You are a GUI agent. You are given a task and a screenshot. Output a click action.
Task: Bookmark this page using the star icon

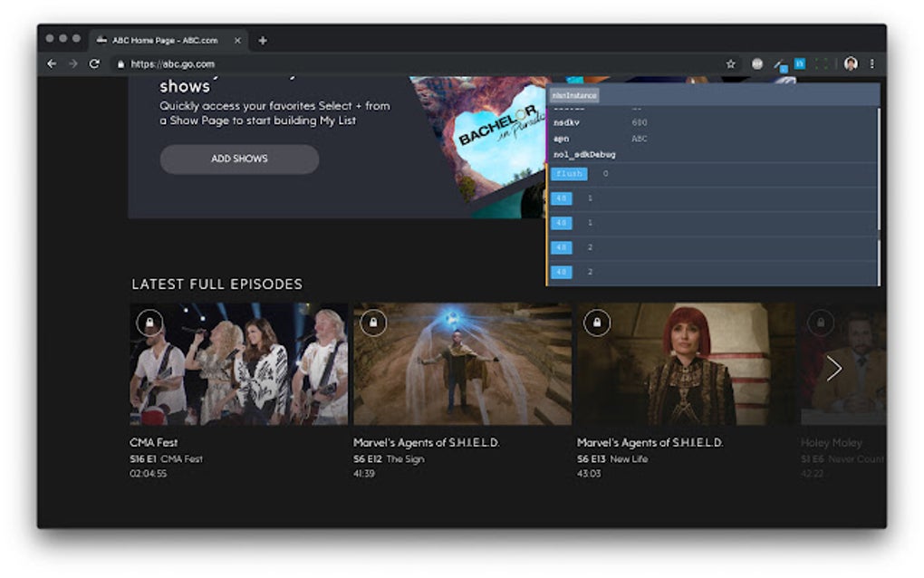(x=729, y=63)
